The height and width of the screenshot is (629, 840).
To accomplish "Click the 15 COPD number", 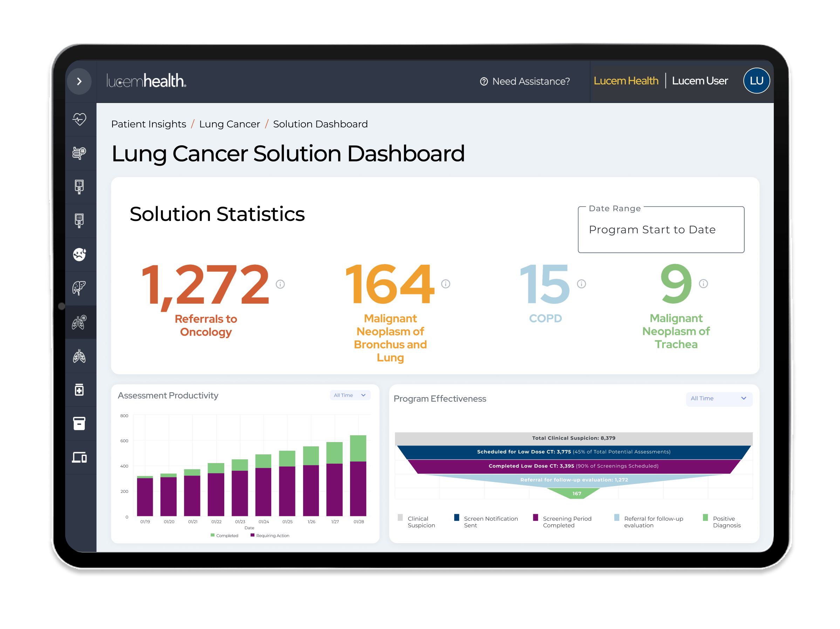I will tap(545, 284).
